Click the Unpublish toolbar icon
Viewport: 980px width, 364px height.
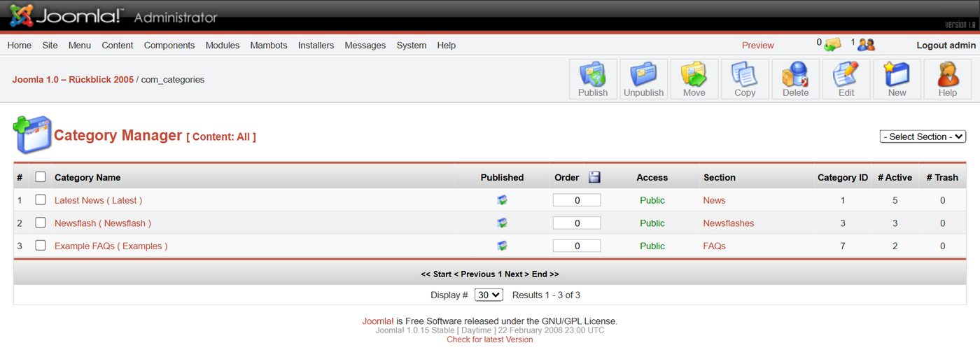point(643,79)
